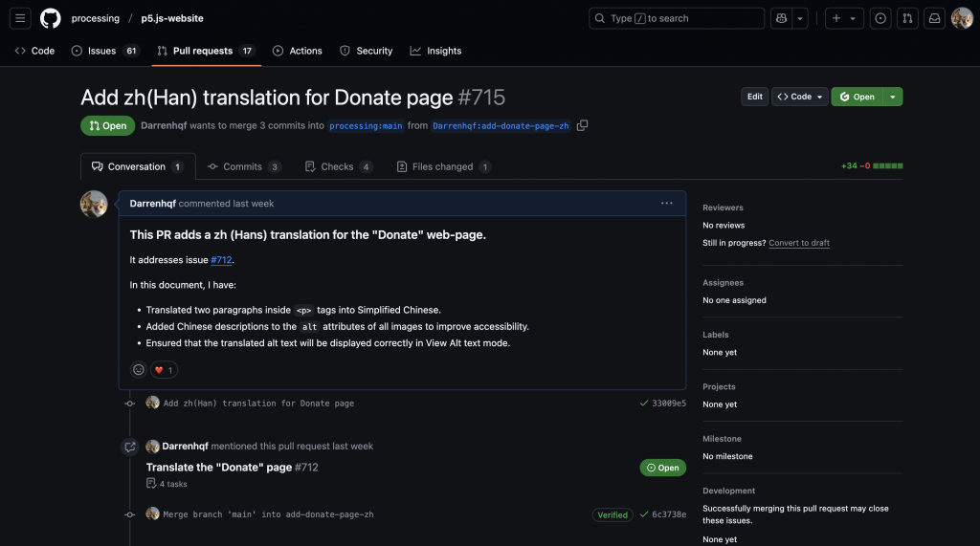Open the Security tab
The image size is (980, 546).
click(x=367, y=51)
